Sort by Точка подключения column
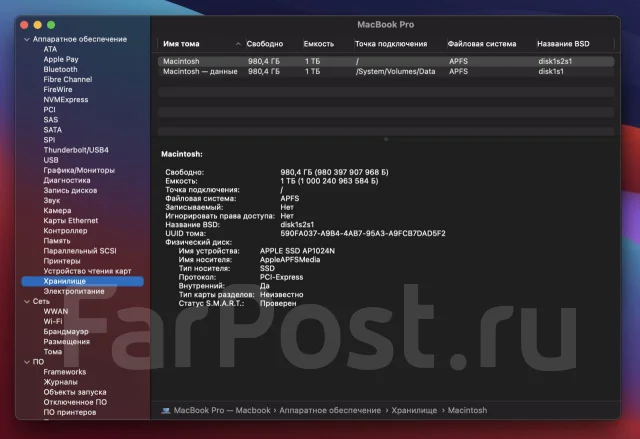This screenshot has height=439, width=640. [x=391, y=44]
